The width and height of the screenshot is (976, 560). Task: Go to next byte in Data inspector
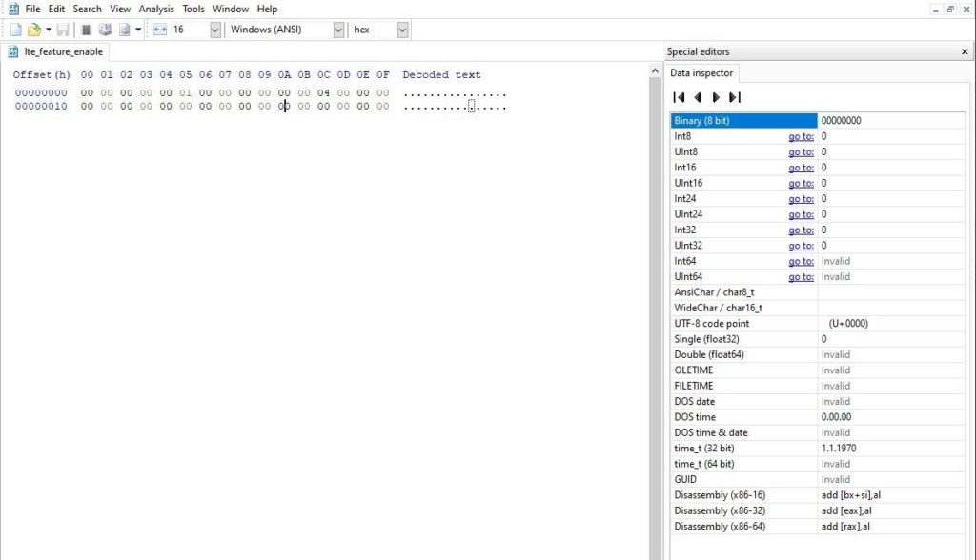(x=716, y=97)
